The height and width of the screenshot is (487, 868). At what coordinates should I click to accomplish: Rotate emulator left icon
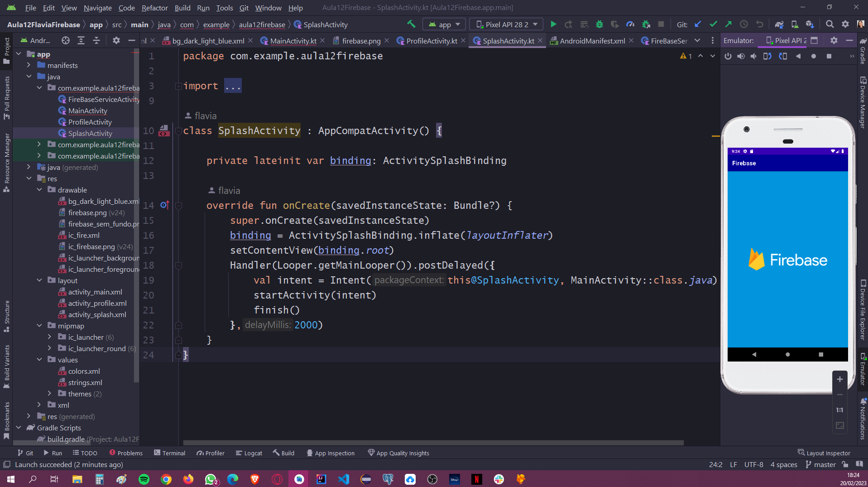pyautogui.click(x=767, y=56)
